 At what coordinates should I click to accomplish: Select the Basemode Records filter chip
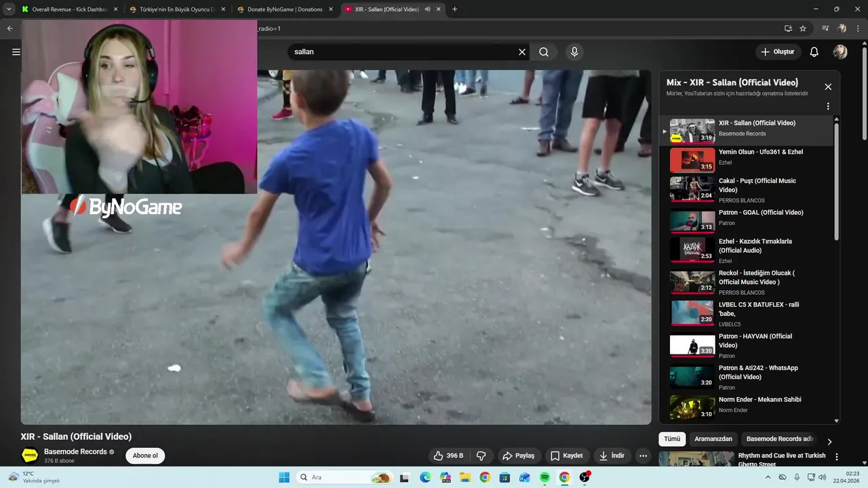coord(779,439)
